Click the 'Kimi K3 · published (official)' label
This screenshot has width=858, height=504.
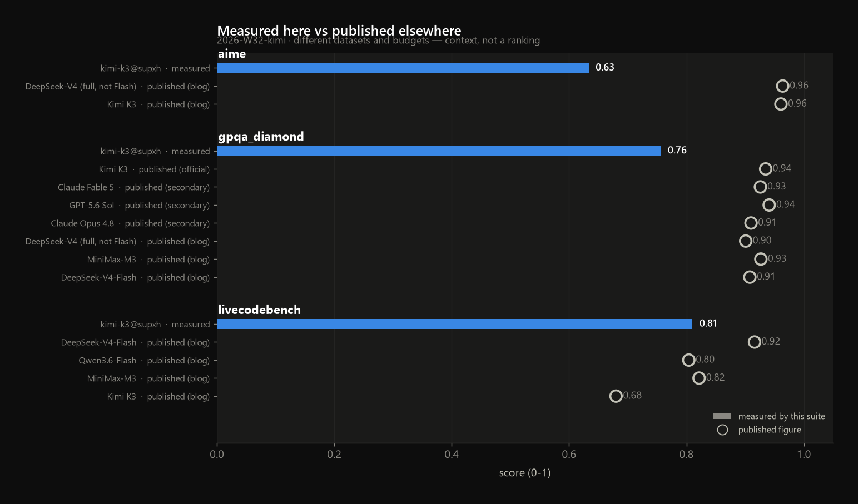pos(155,169)
